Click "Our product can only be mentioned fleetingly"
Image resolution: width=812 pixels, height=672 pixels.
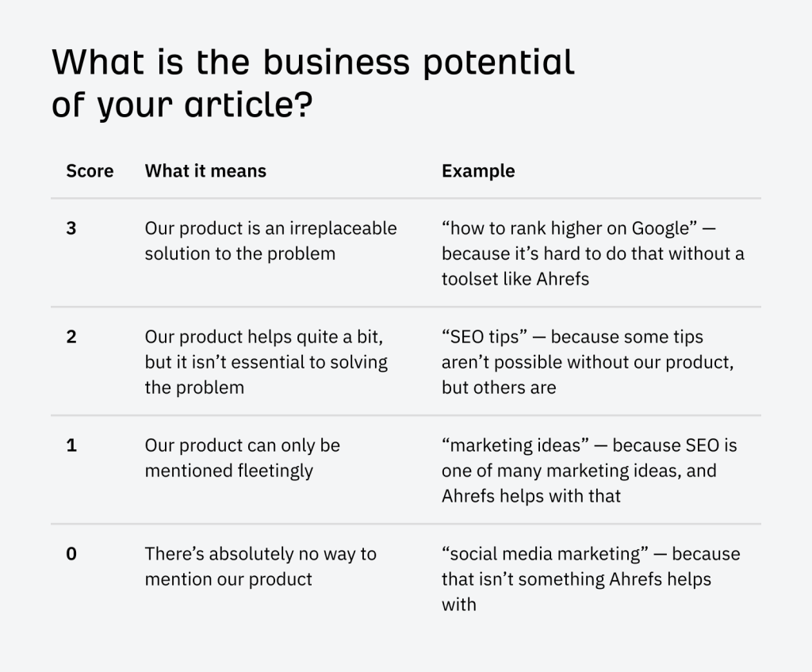coord(242,458)
